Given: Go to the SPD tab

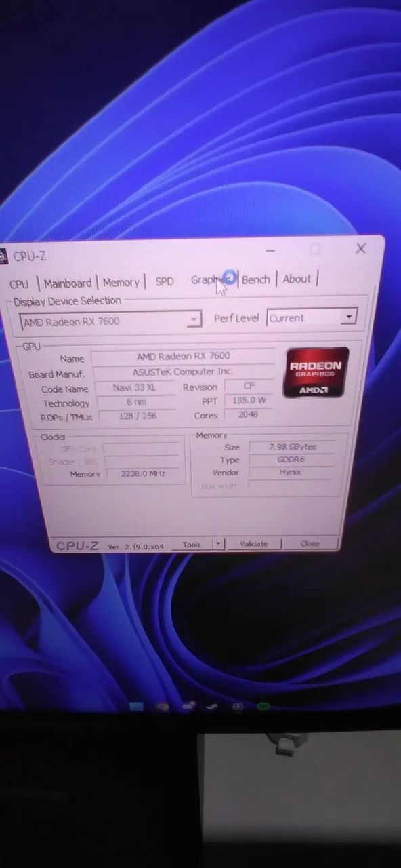Looking at the screenshot, I should pos(165,281).
